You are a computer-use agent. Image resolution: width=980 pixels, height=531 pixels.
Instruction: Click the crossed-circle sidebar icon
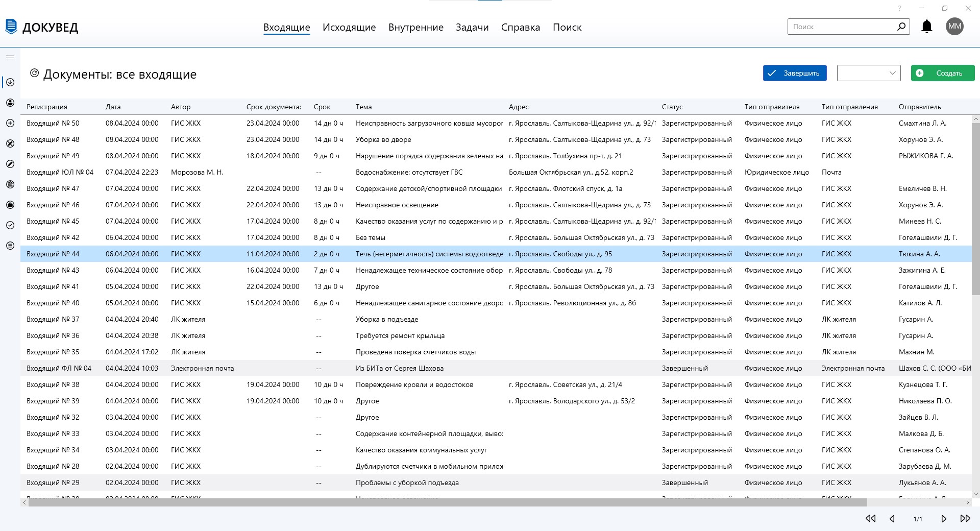[x=10, y=143]
